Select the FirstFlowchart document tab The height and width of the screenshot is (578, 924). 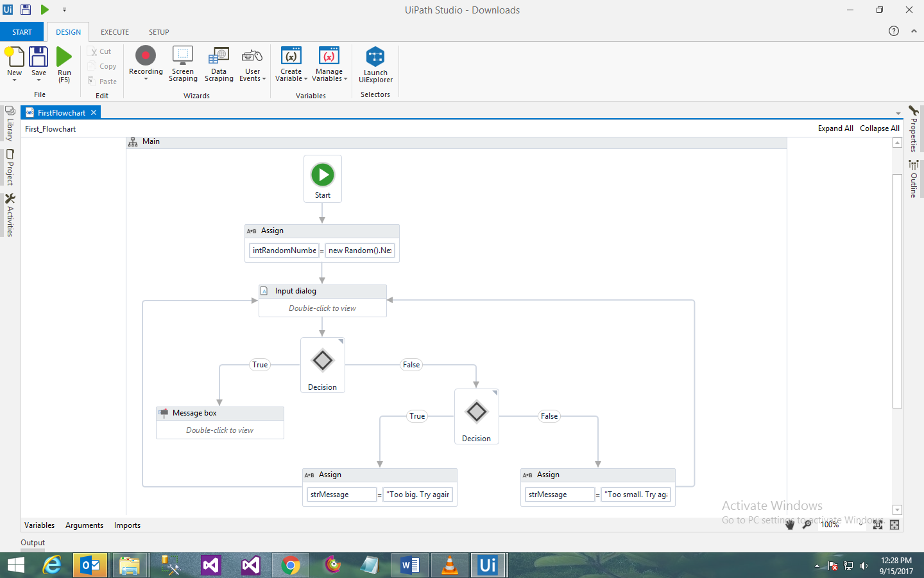[x=62, y=112]
